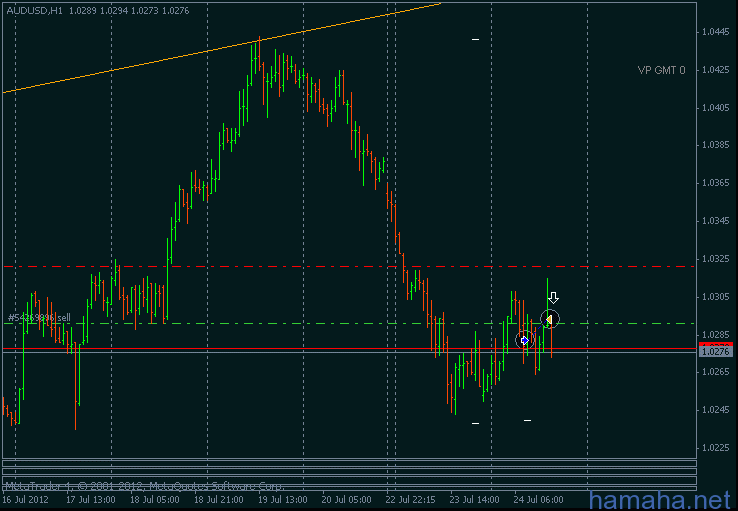This screenshot has width=738, height=511.
Task: Click the white down arrow above the latest candle
Action: [x=553, y=297]
